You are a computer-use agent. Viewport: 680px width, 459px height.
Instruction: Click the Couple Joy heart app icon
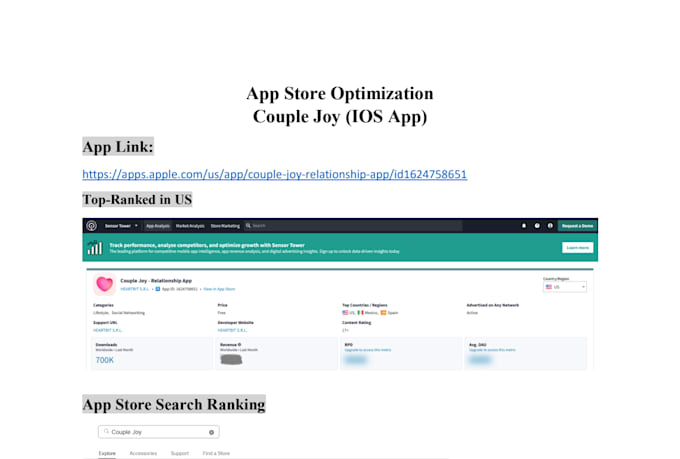pyautogui.click(x=105, y=284)
